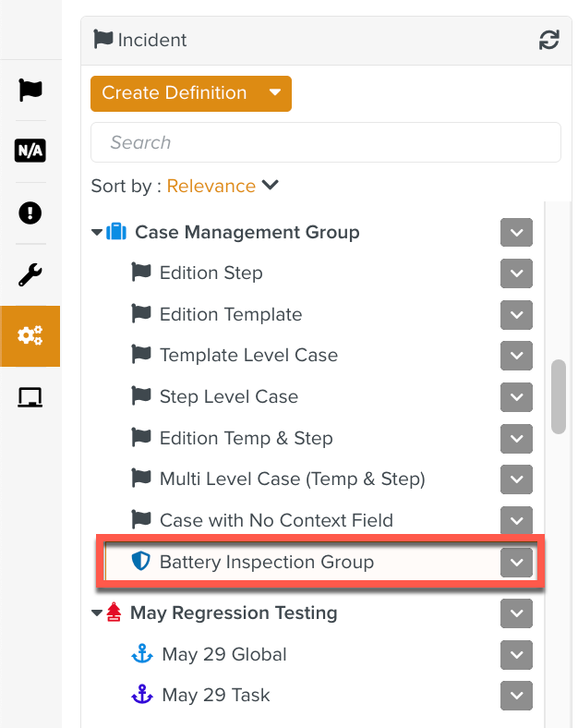Open the laptop monitor sidebar icon
Image resolution: width=578 pixels, height=728 pixels.
[30, 397]
